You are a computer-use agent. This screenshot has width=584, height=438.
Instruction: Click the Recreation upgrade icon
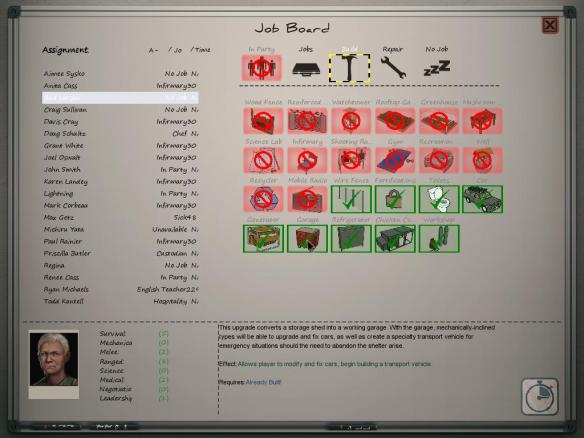tap(439, 160)
